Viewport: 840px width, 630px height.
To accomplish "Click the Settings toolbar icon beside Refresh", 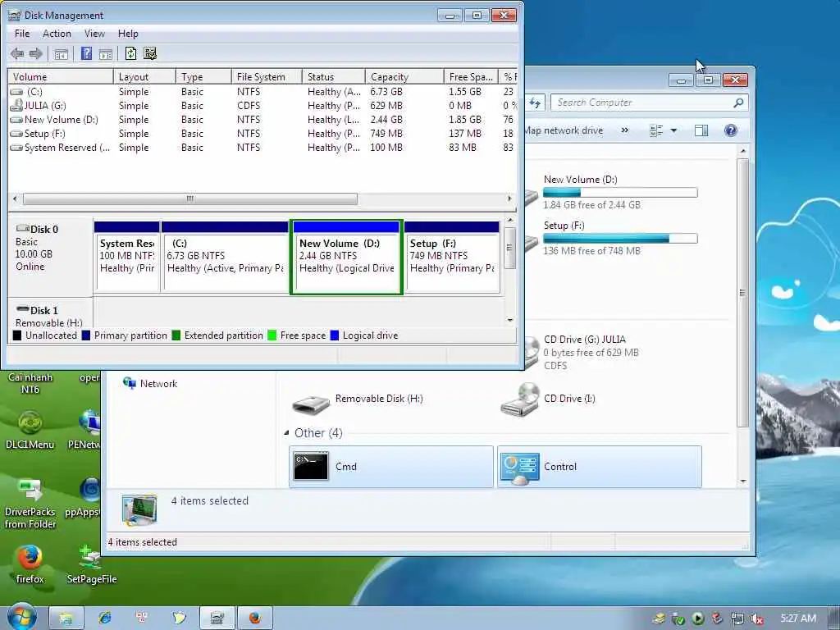I will click(x=151, y=53).
